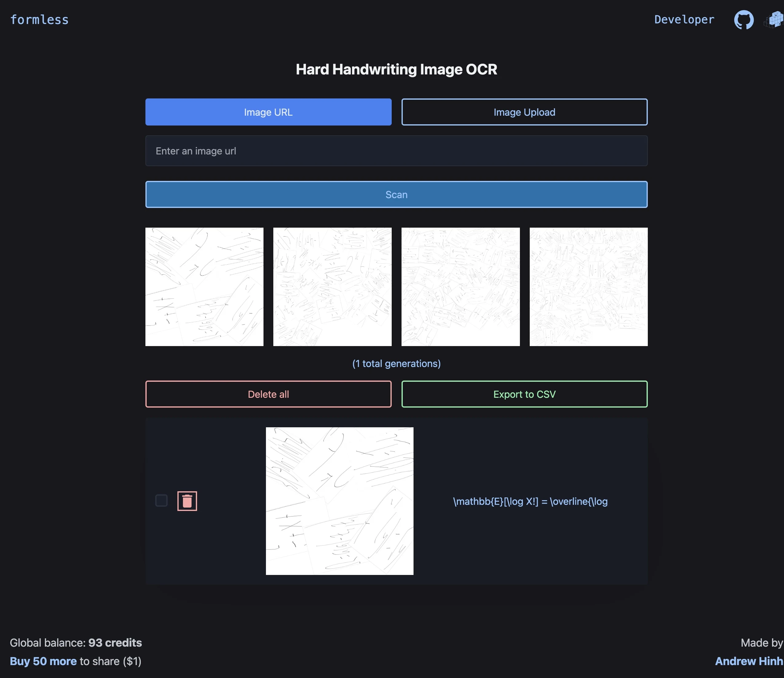Go home via the formless logo
Image resolution: width=784 pixels, height=678 pixels.
coord(39,20)
